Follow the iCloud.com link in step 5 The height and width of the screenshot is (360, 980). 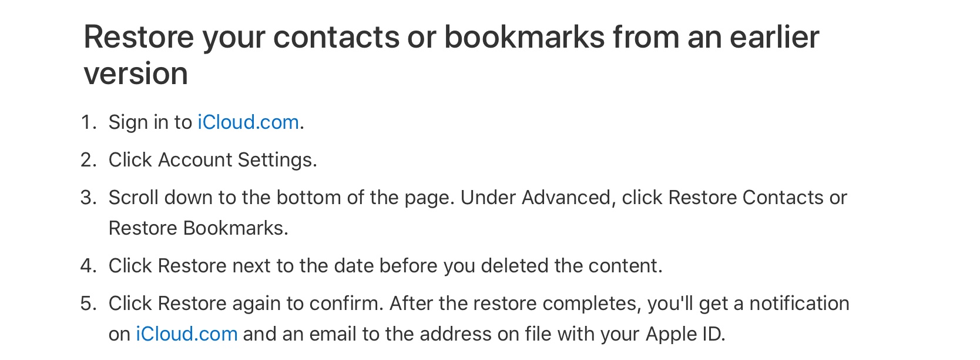coord(187,334)
